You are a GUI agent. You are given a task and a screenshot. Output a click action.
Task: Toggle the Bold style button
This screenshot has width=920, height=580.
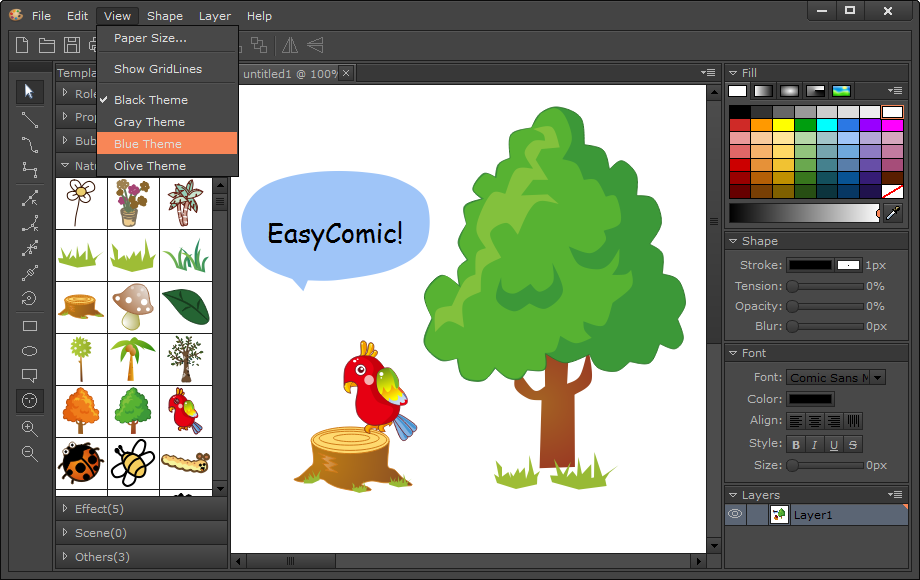click(796, 445)
